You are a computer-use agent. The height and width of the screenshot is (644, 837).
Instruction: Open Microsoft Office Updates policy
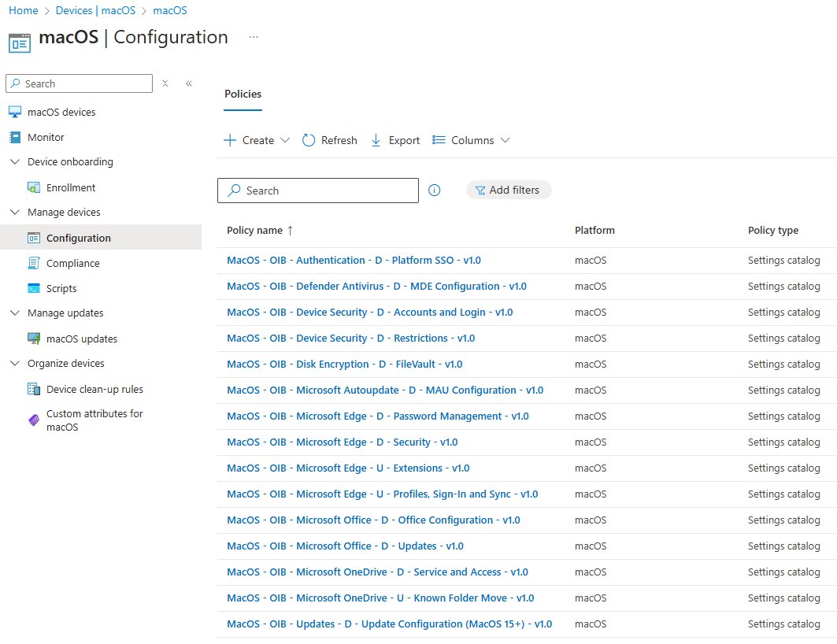[x=346, y=546]
